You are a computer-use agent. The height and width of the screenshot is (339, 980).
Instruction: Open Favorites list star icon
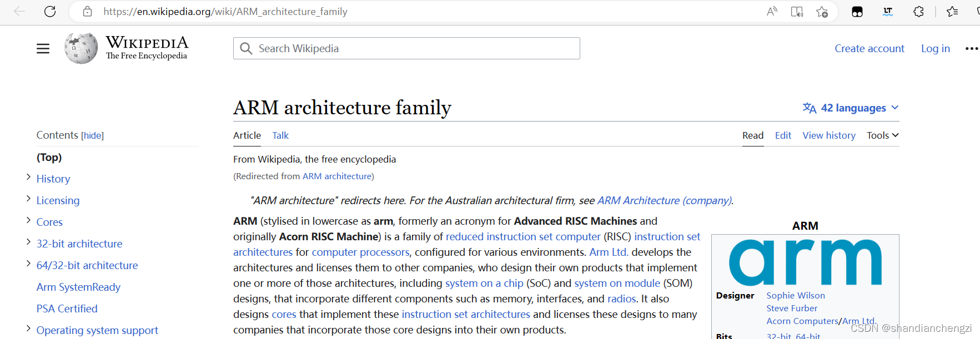[x=952, y=11]
